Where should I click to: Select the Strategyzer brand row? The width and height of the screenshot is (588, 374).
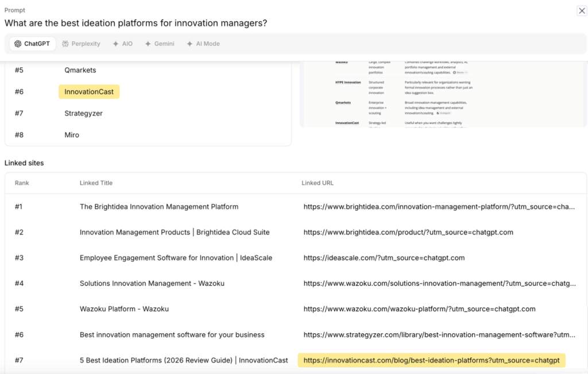coord(148,113)
